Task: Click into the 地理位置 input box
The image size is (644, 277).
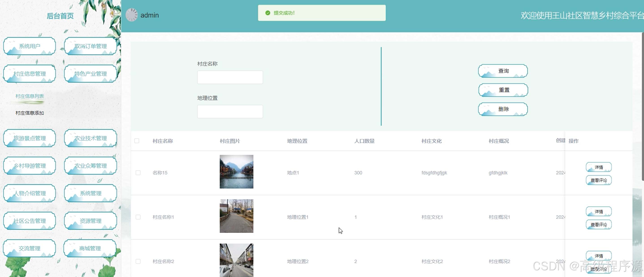Action: (230, 112)
